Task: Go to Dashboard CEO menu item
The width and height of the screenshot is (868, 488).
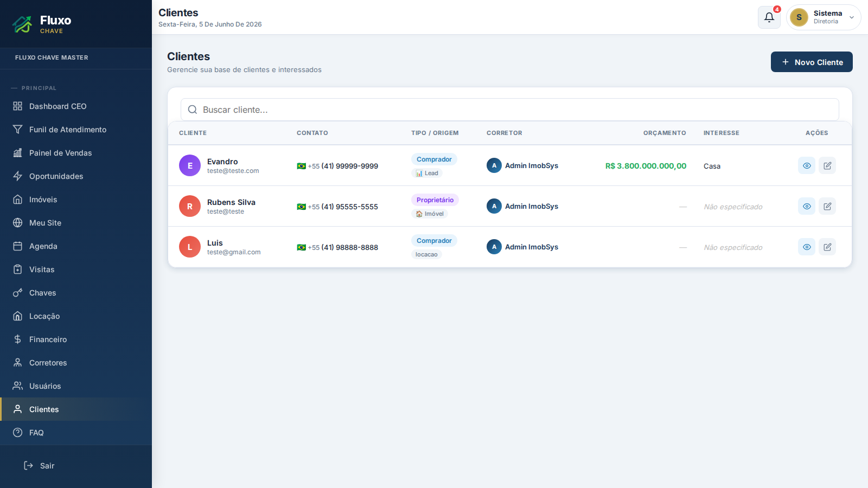Action: click(x=76, y=106)
